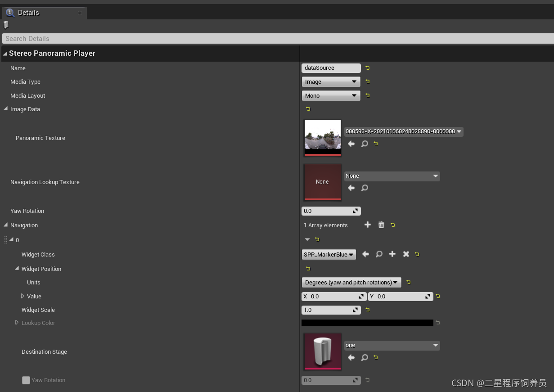This screenshot has width=554, height=392.
Task: Click the Widget Class property label
Action: (x=38, y=254)
